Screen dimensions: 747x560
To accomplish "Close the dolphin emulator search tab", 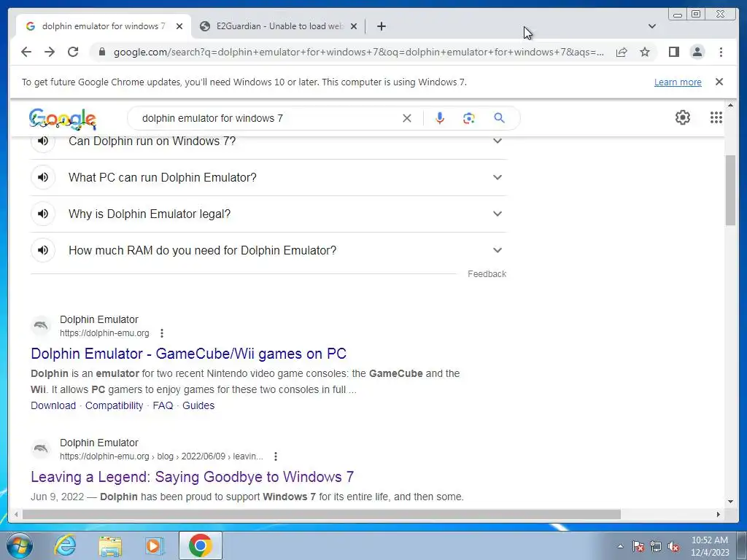I will coord(179,26).
